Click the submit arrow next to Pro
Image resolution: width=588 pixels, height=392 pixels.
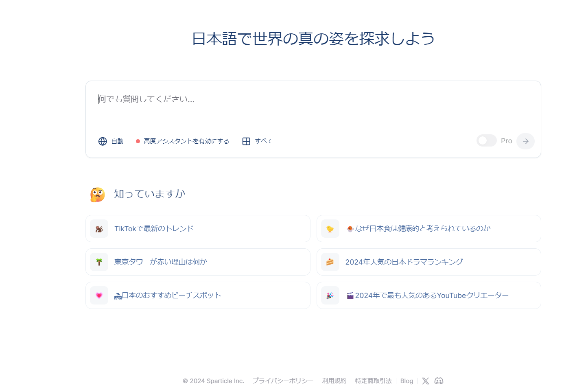[x=525, y=141]
